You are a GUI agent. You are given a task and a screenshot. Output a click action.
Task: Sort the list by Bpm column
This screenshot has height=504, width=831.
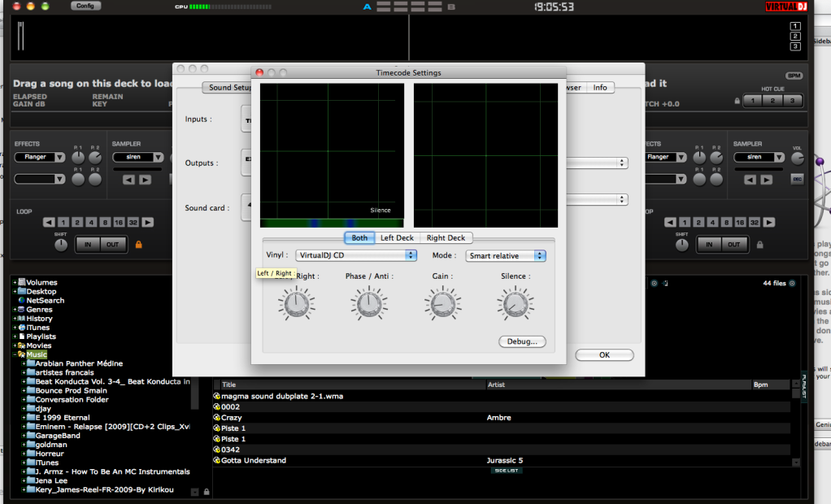[x=770, y=385]
